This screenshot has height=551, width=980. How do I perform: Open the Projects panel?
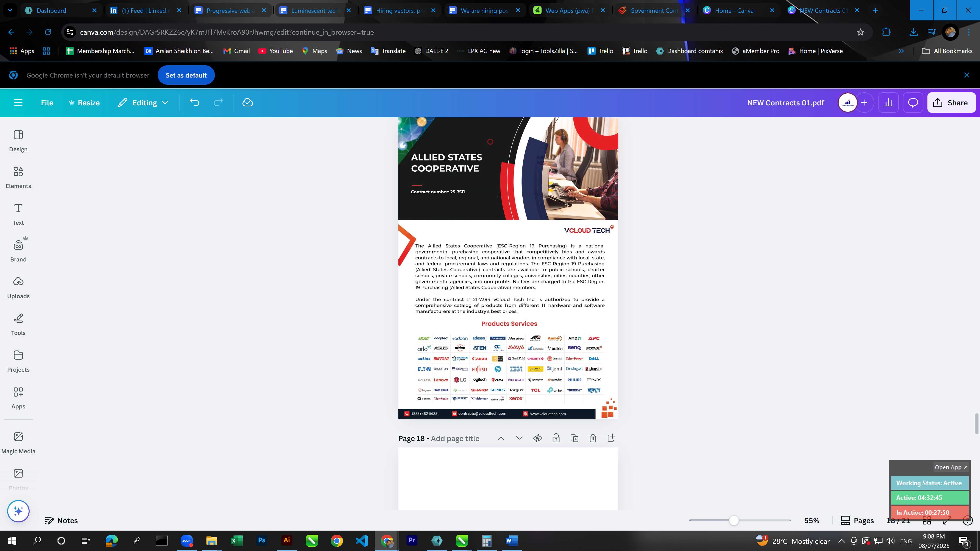pos(18,361)
